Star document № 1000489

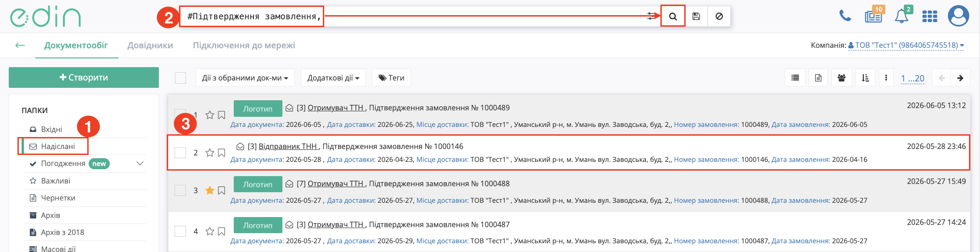210,115
